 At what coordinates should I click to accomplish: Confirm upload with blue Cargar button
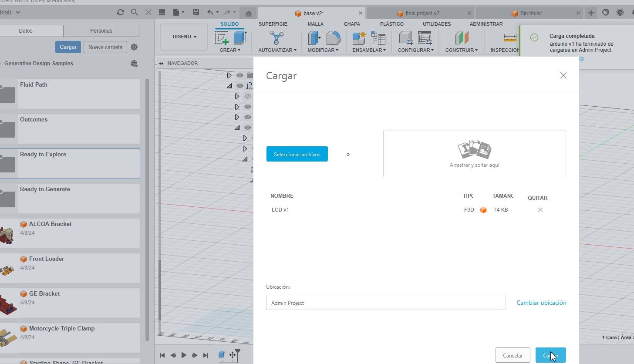(550, 355)
